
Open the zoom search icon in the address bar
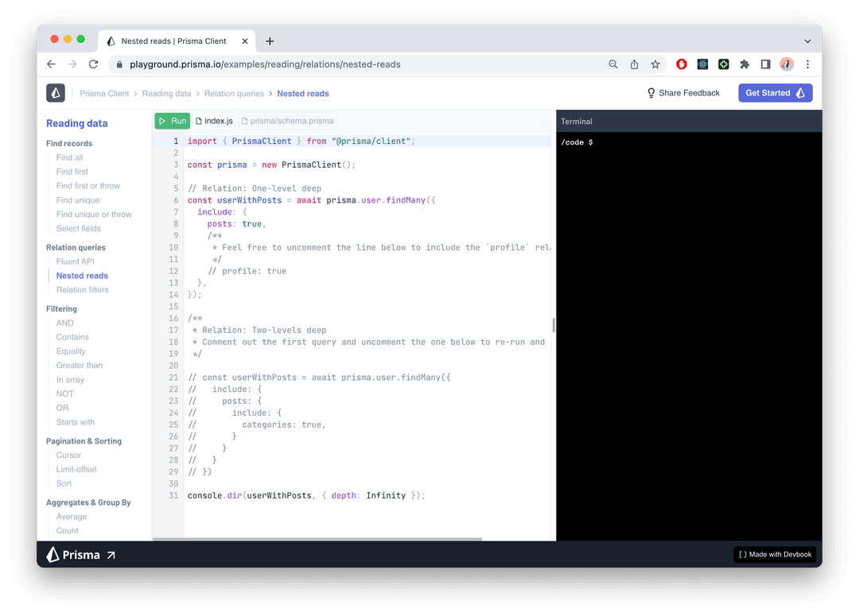[612, 64]
